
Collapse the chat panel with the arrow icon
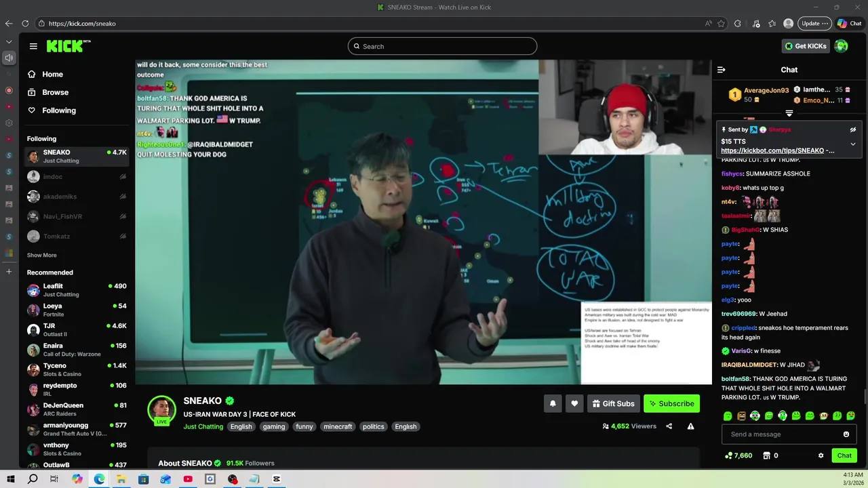point(721,70)
